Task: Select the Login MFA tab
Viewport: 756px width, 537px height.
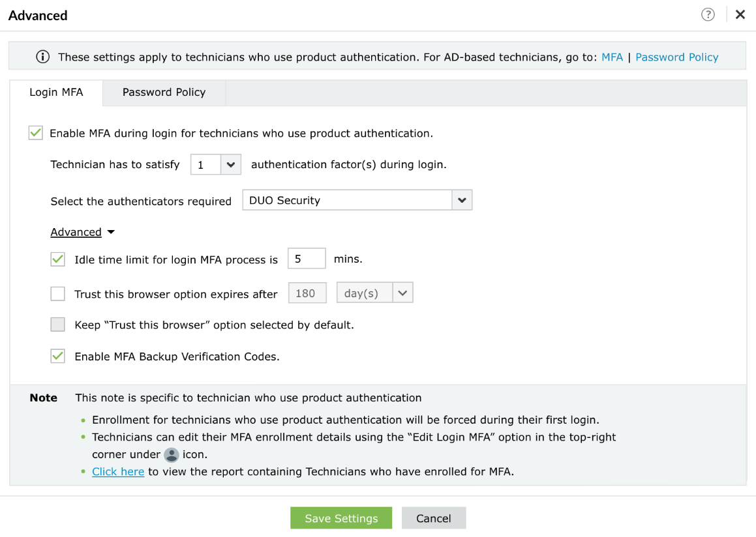Action: tap(56, 93)
